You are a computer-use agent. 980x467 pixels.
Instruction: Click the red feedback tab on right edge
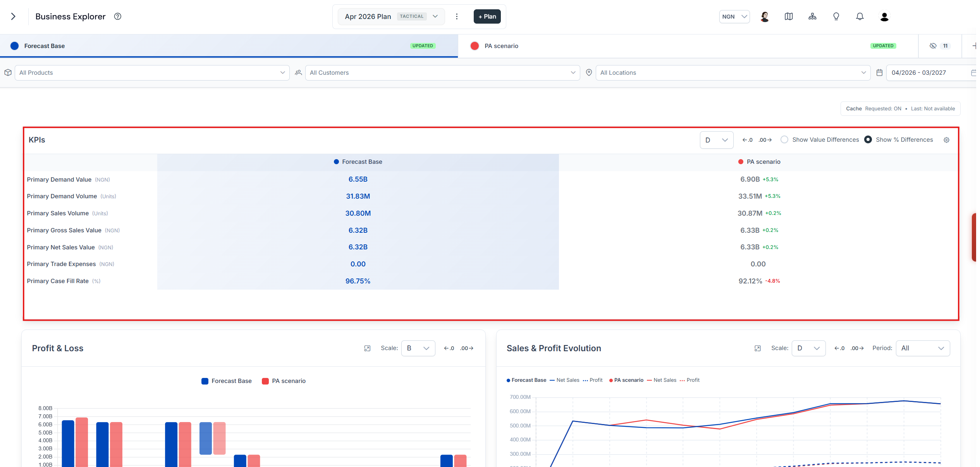(x=974, y=237)
